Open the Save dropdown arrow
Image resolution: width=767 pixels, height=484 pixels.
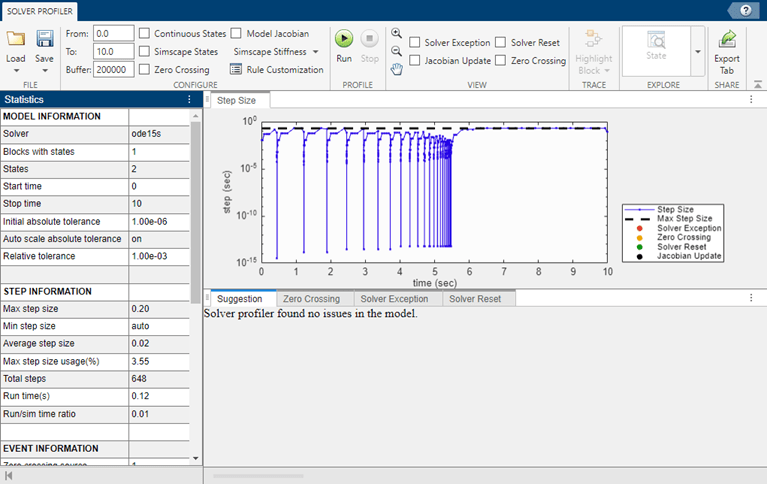(45, 69)
